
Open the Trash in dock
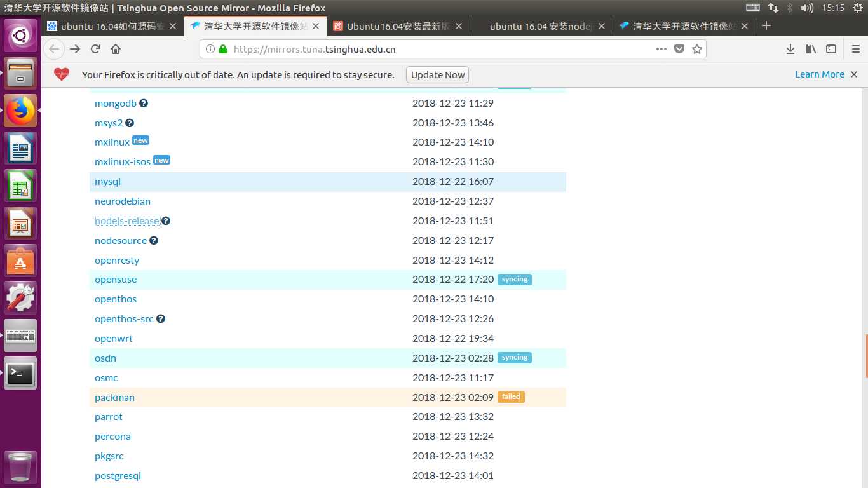tap(20, 468)
